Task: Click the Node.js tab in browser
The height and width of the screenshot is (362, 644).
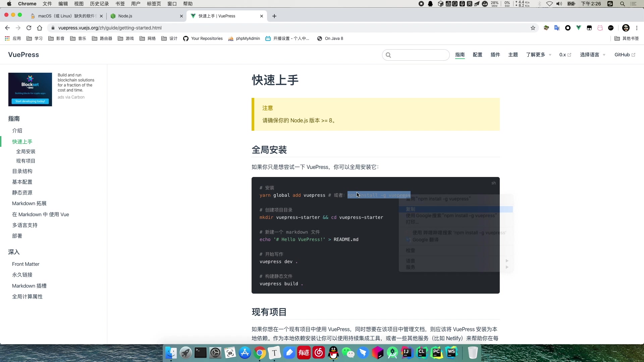Action: [125, 15]
